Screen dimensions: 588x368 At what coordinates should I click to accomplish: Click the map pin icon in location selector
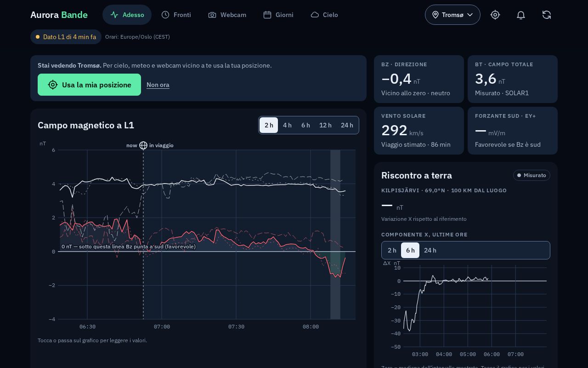pyautogui.click(x=435, y=15)
